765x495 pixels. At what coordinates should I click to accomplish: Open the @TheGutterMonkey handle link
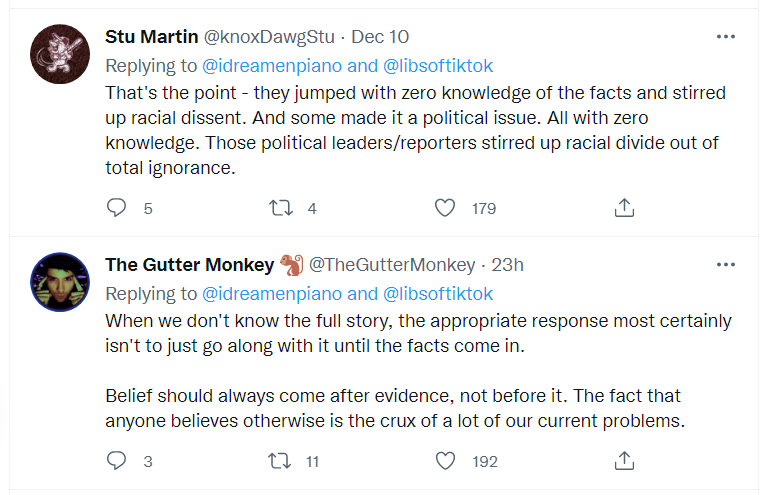(x=392, y=265)
